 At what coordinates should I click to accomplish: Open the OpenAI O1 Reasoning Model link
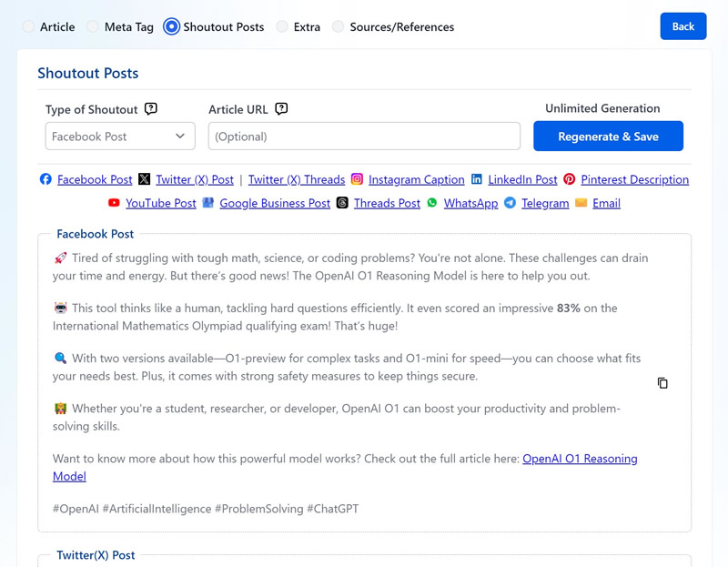point(580,459)
